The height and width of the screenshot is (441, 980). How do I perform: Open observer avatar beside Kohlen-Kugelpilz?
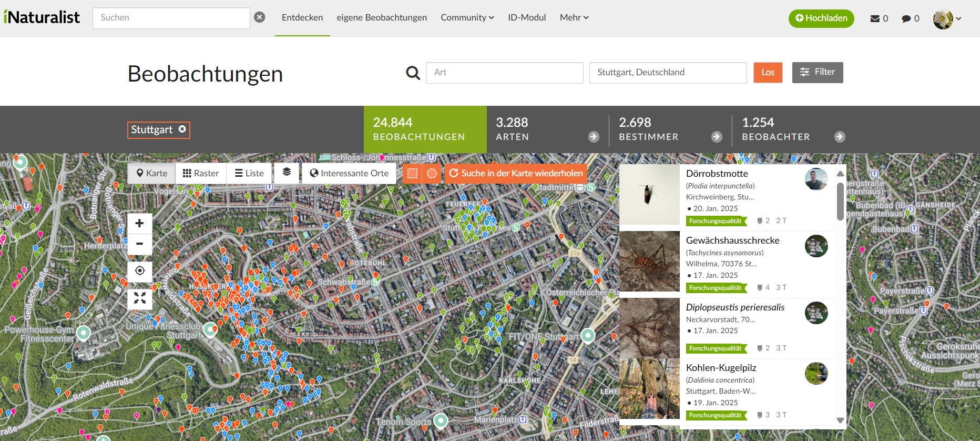[x=816, y=374]
